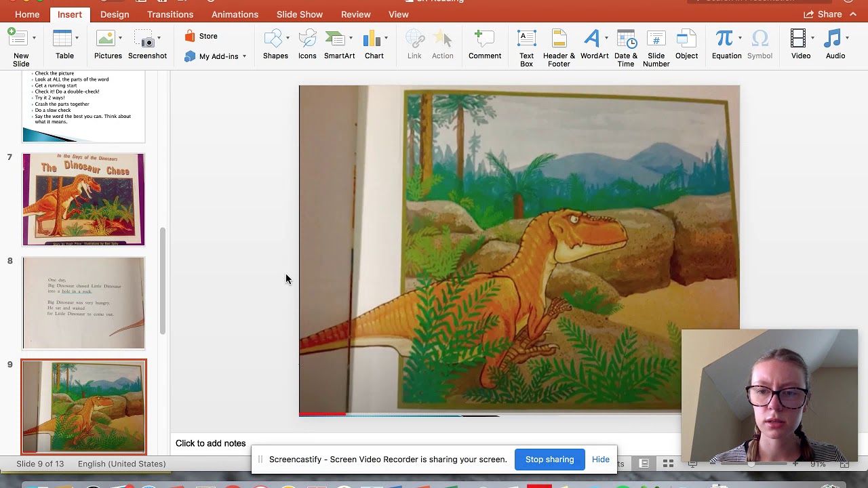This screenshot has height=488, width=868.
Task: Switch to the Home tab
Action: click(27, 14)
